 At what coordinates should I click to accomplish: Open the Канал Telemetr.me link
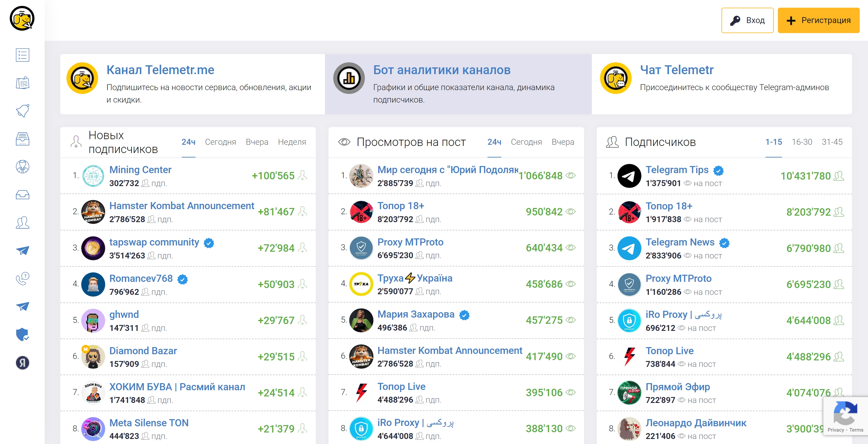pos(160,70)
